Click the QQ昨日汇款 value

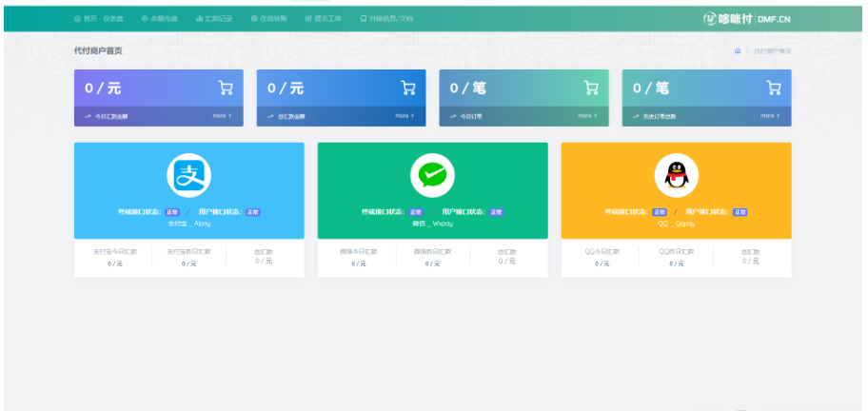click(676, 264)
